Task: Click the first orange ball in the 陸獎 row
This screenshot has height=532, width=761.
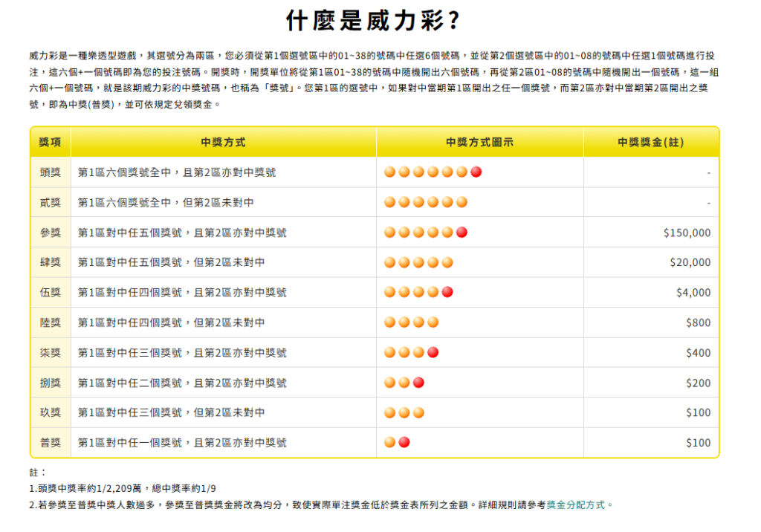Action: (x=389, y=322)
